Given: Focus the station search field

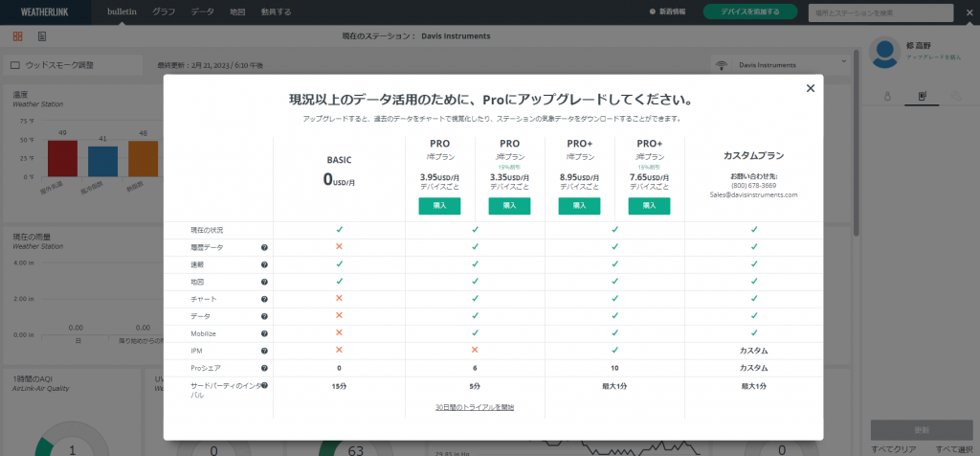Looking at the screenshot, I should coord(880,12).
